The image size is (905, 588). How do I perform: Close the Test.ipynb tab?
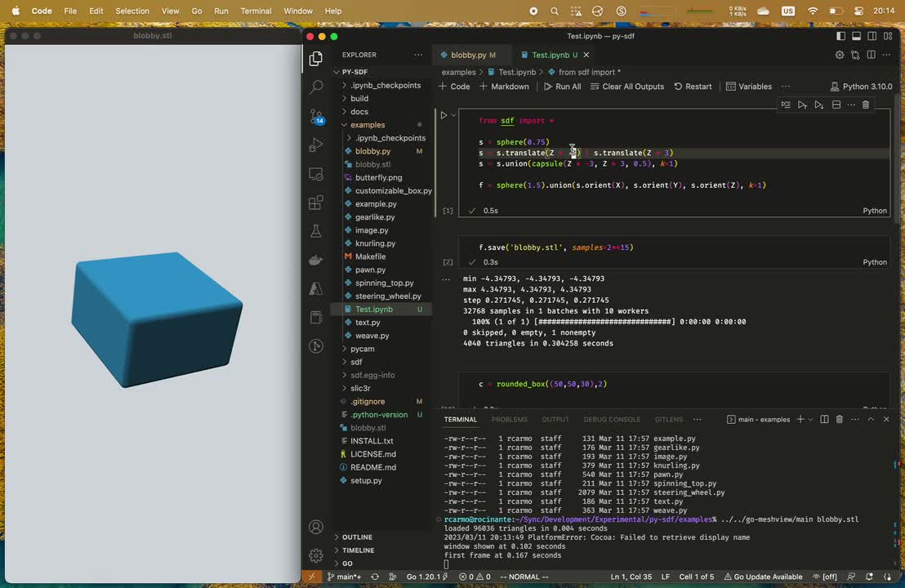[586, 55]
